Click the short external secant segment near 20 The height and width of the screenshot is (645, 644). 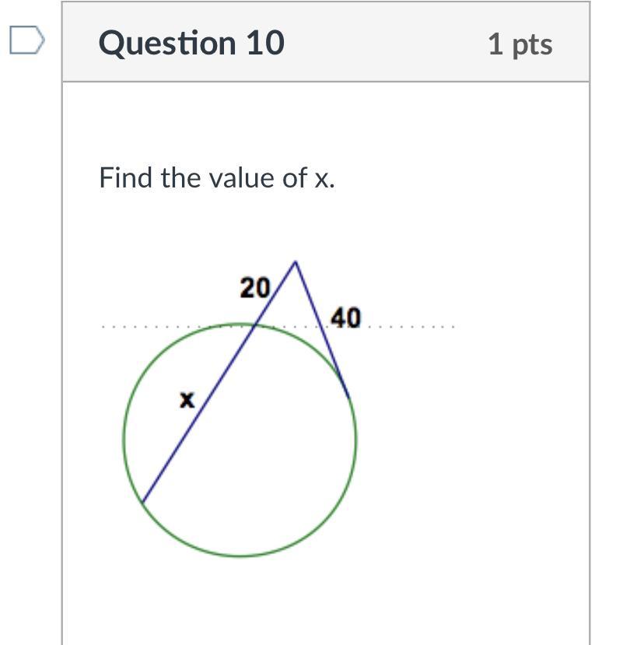(x=275, y=293)
